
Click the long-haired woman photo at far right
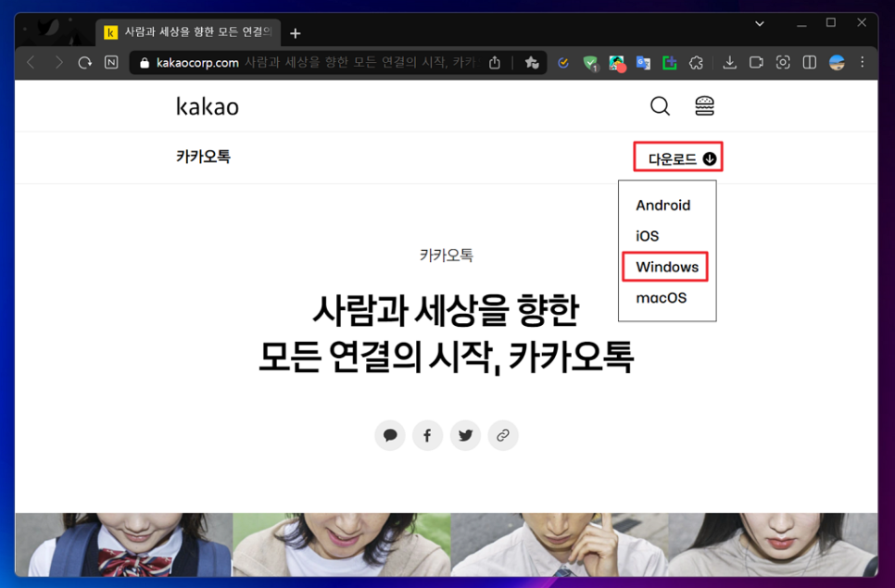[x=774, y=544]
